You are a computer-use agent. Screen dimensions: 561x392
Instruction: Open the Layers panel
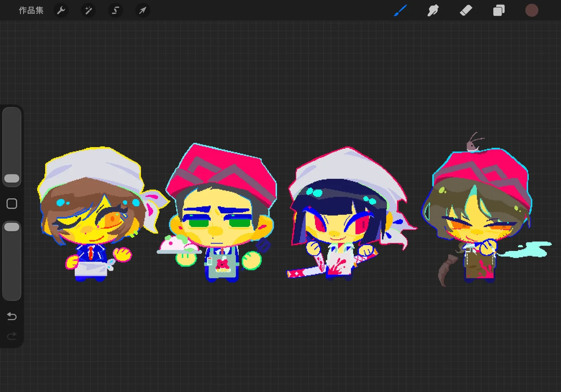tap(499, 11)
